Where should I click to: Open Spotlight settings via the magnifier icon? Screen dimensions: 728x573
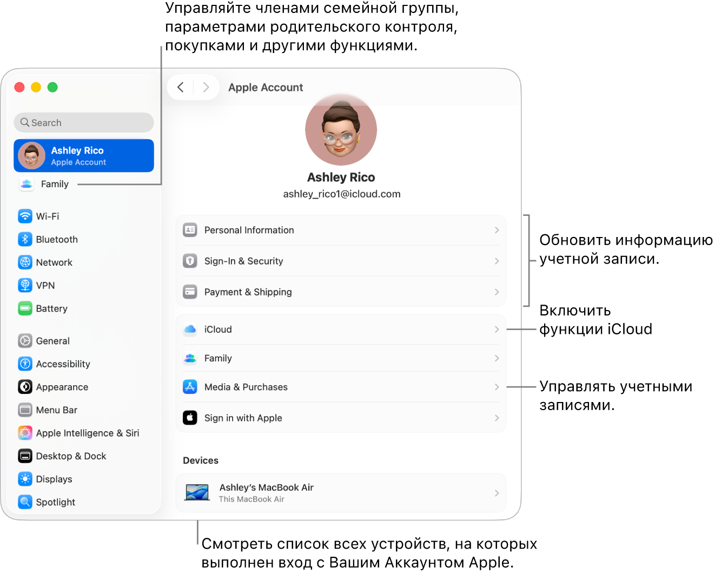tap(25, 502)
